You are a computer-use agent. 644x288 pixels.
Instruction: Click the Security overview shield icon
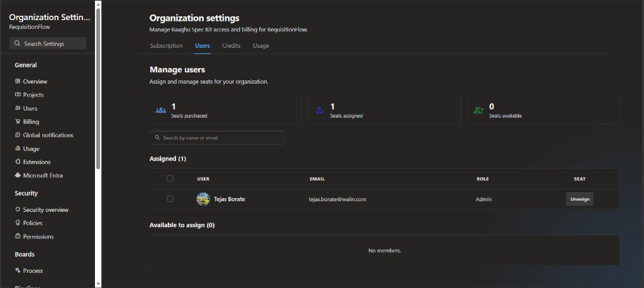pos(18,209)
